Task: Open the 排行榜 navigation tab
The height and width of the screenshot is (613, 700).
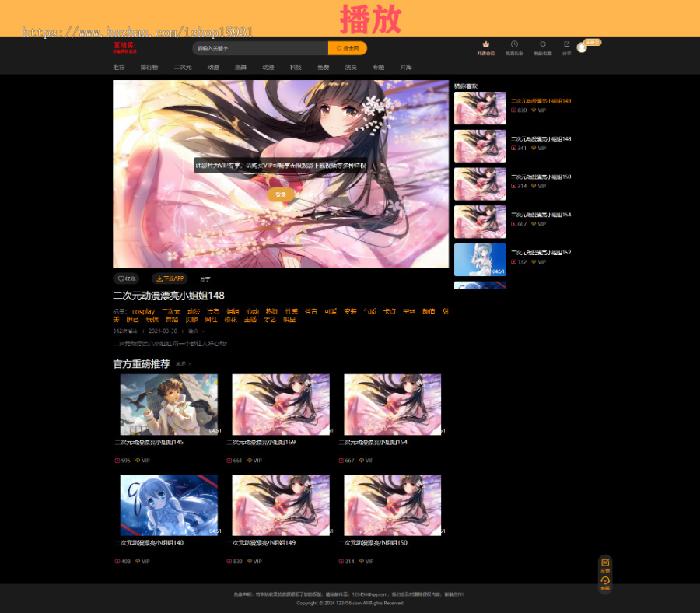Action: [149, 68]
